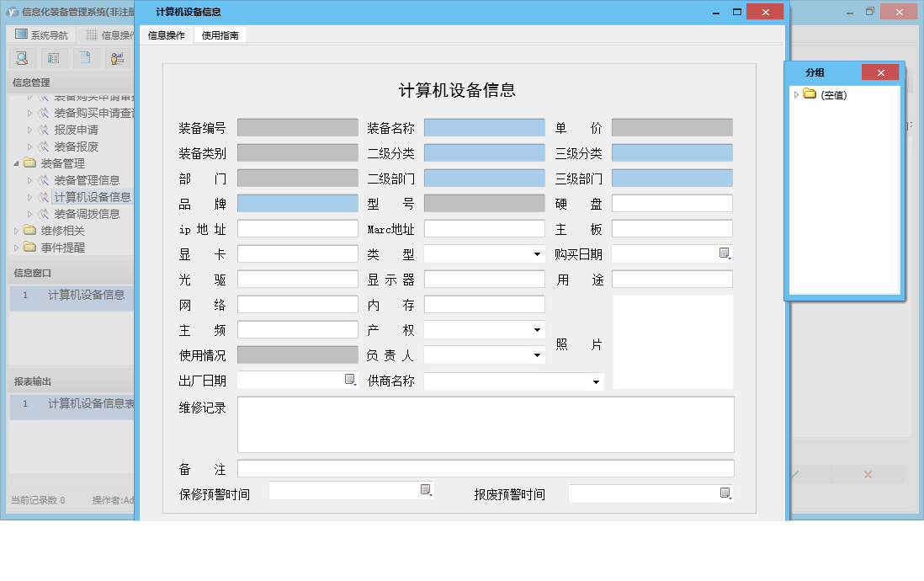Open the 出厂日期 calendar picker icon

pos(350,380)
